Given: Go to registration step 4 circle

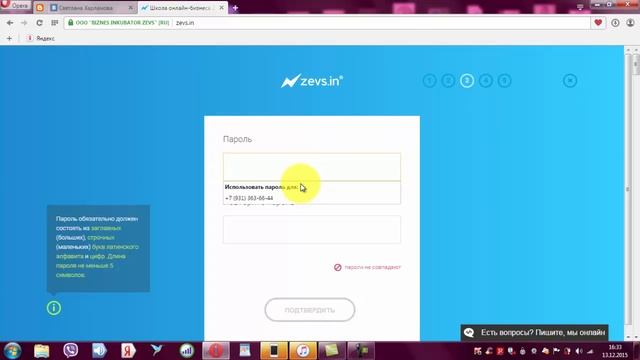Looking at the screenshot, I should coord(486,81).
